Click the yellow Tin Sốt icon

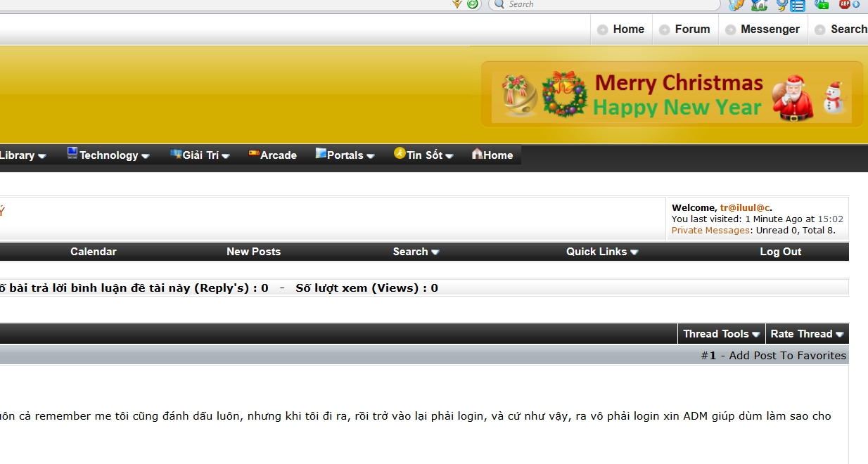click(400, 153)
